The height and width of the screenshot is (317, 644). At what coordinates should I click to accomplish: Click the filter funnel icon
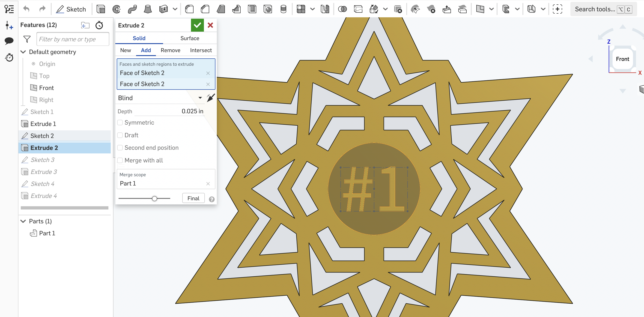click(27, 39)
